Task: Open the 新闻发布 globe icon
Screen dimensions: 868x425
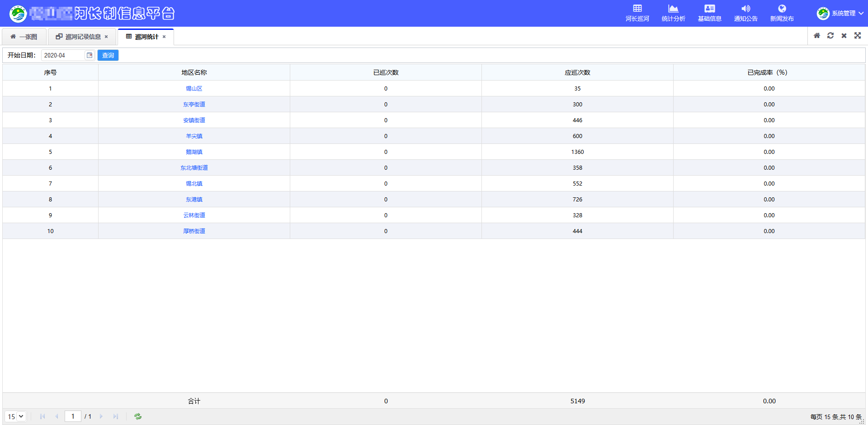Action: coord(782,9)
